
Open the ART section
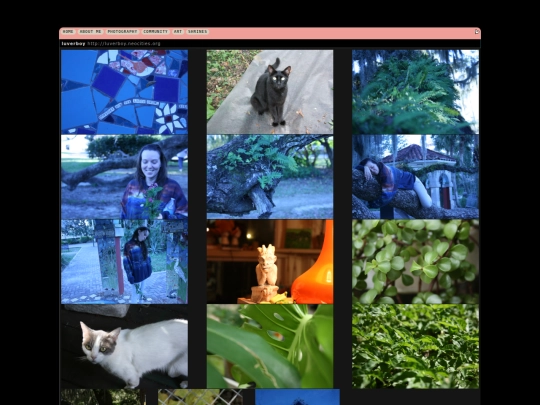[x=178, y=31]
